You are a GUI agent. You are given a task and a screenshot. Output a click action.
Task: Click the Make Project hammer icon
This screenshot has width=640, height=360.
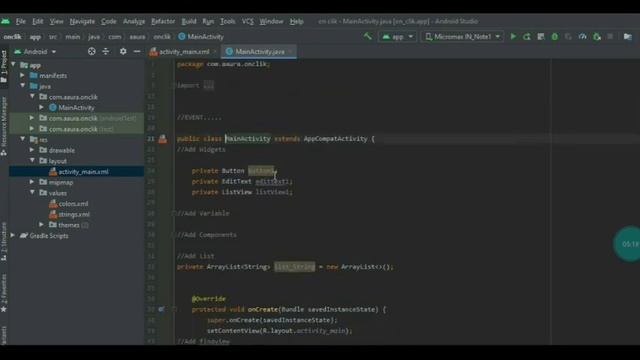click(x=368, y=36)
